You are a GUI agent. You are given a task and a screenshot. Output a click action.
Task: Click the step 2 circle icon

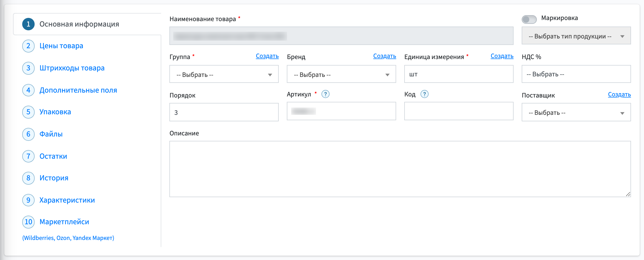(x=28, y=46)
